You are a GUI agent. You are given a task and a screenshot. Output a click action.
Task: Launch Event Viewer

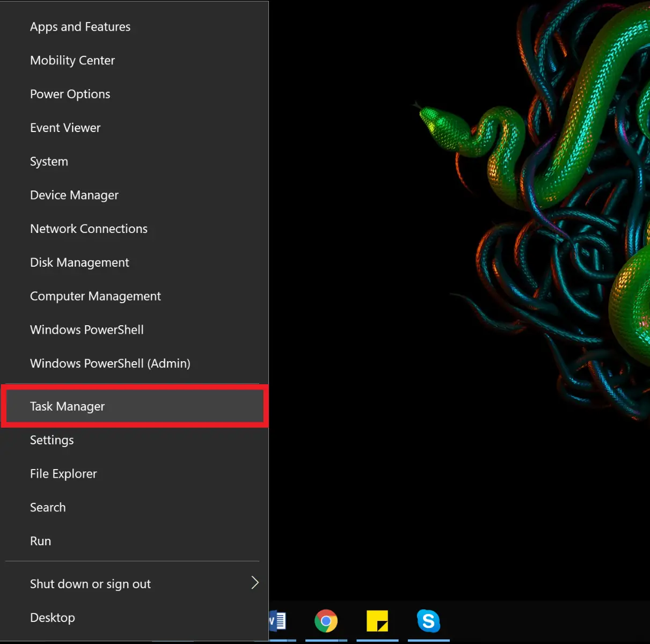[x=65, y=128]
